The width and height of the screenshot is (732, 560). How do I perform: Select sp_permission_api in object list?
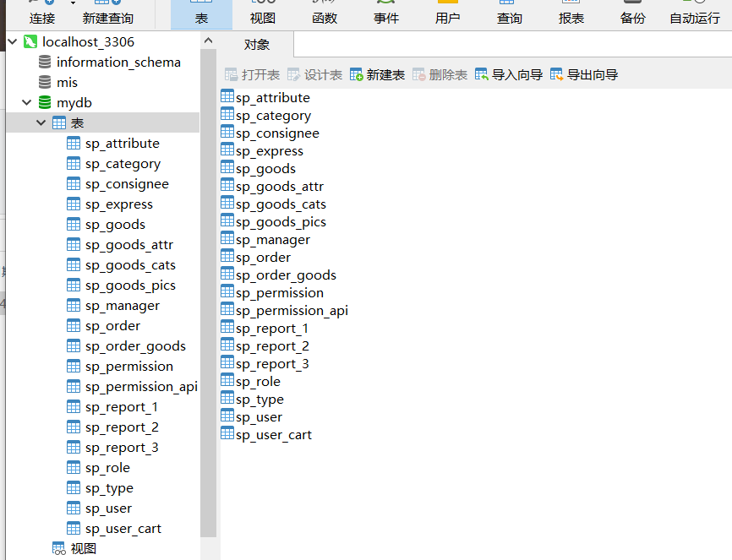pos(292,310)
